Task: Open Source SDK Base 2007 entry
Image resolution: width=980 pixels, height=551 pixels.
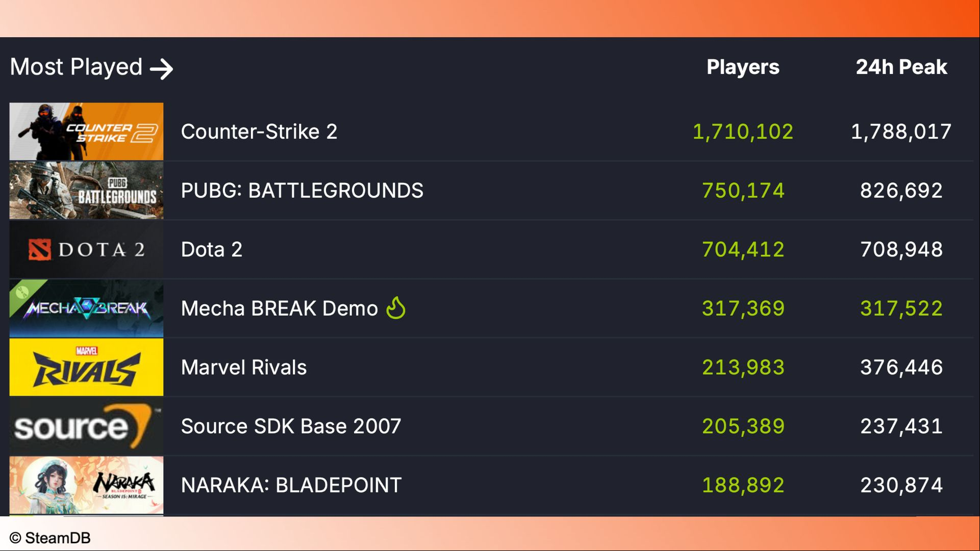Action: 291,426
